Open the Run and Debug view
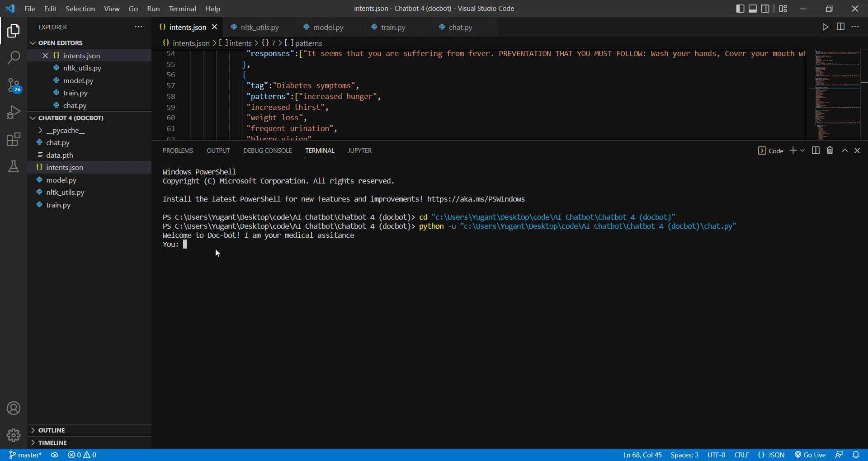Image resolution: width=868 pixels, height=461 pixels. [x=14, y=112]
